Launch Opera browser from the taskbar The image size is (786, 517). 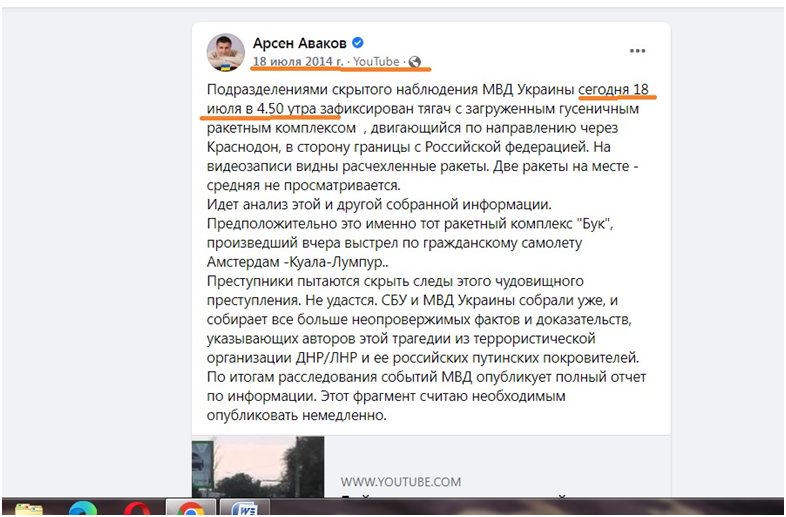[x=137, y=508]
